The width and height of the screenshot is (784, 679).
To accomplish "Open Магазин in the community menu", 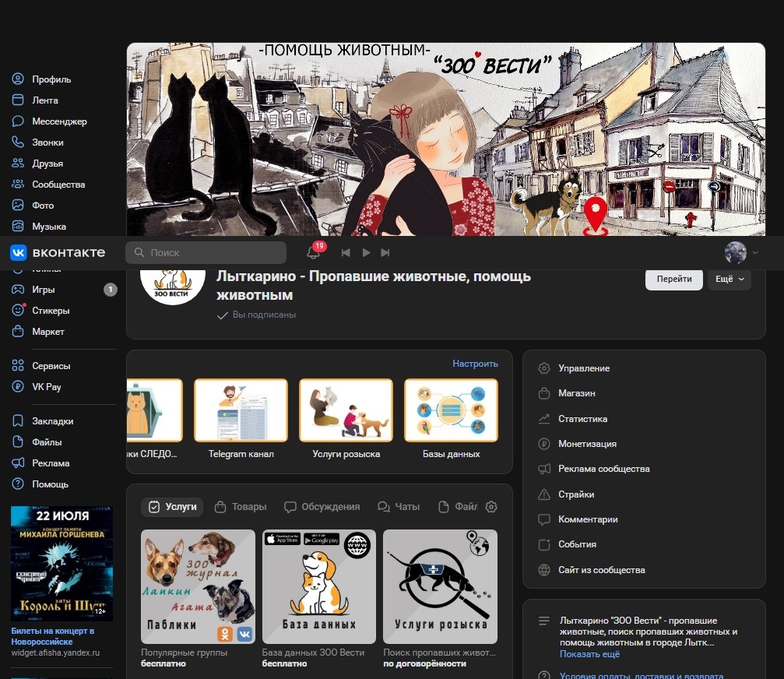I will point(567,393).
